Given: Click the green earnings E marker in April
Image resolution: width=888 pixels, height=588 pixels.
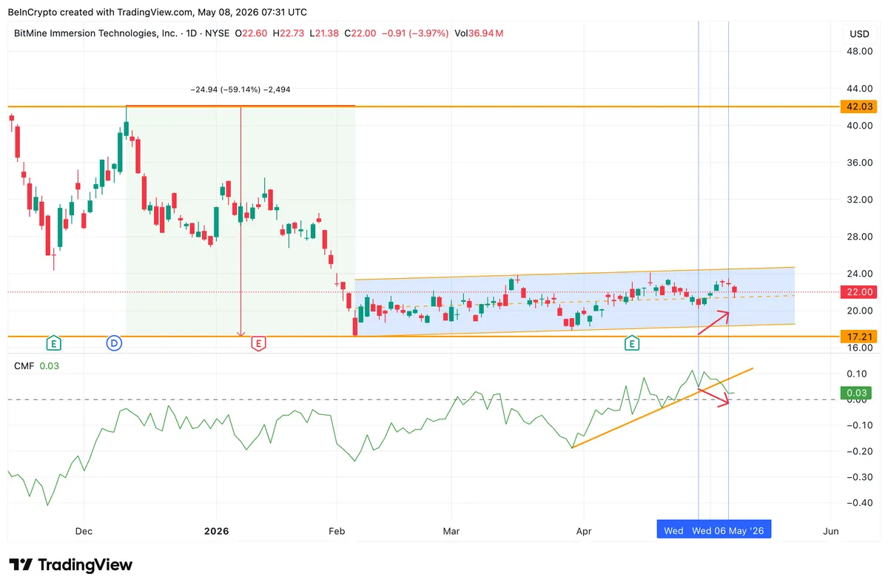Looking at the screenshot, I should pos(632,342).
